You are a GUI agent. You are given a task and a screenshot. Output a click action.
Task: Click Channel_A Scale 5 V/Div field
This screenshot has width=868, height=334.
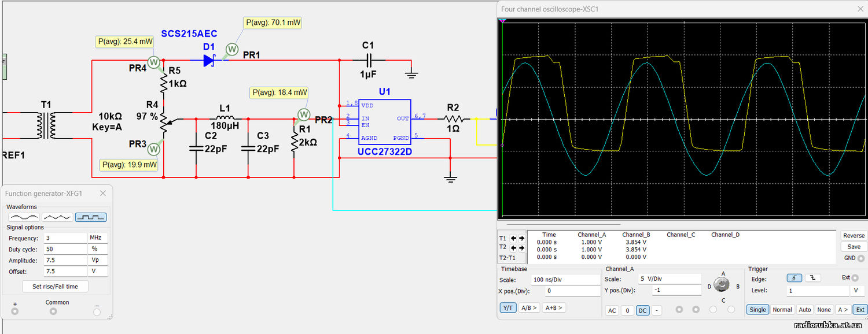[670, 279]
